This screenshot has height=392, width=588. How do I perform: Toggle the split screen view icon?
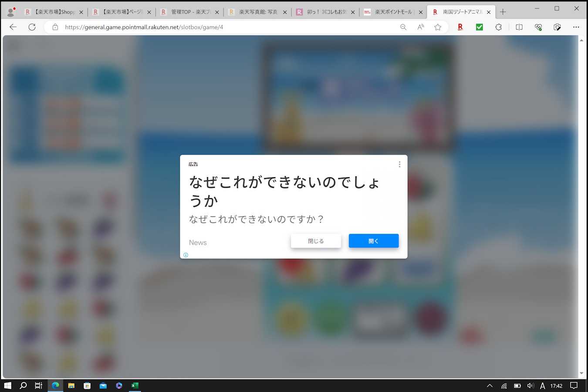click(519, 27)
